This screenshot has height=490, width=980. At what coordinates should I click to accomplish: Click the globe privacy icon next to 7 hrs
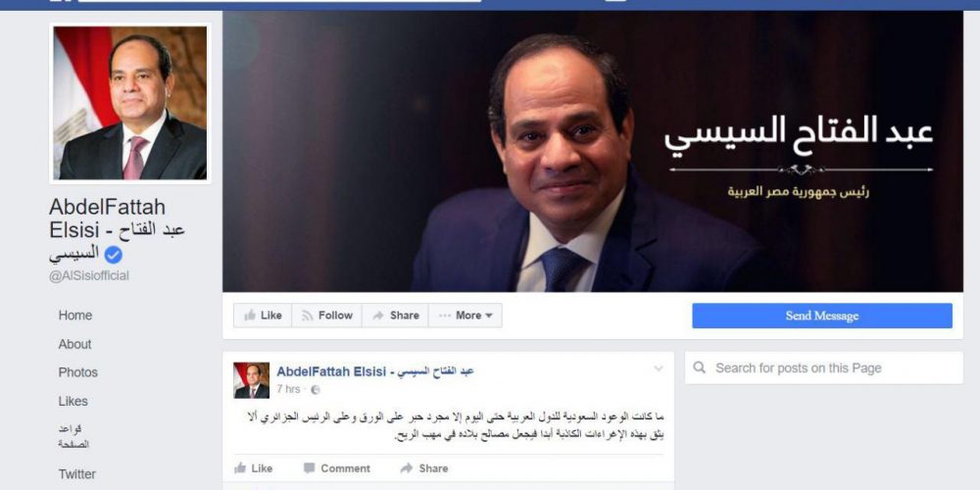click(x=315, y=389)
